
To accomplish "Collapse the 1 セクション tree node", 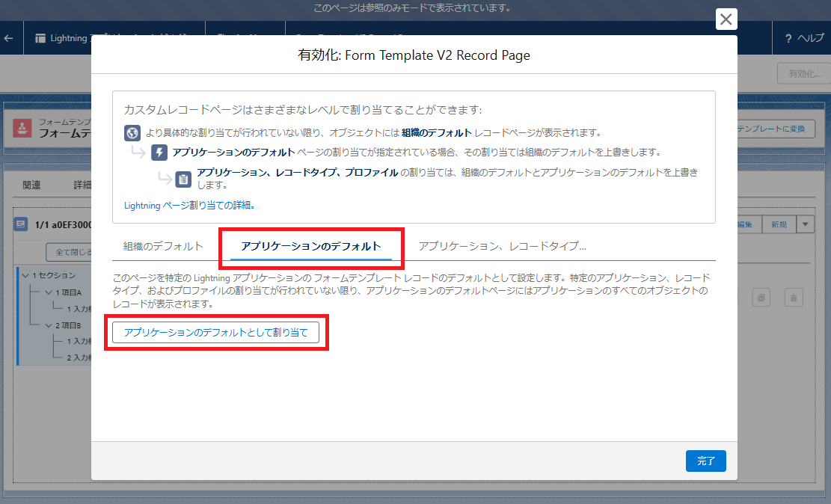I will click(25, 276).
